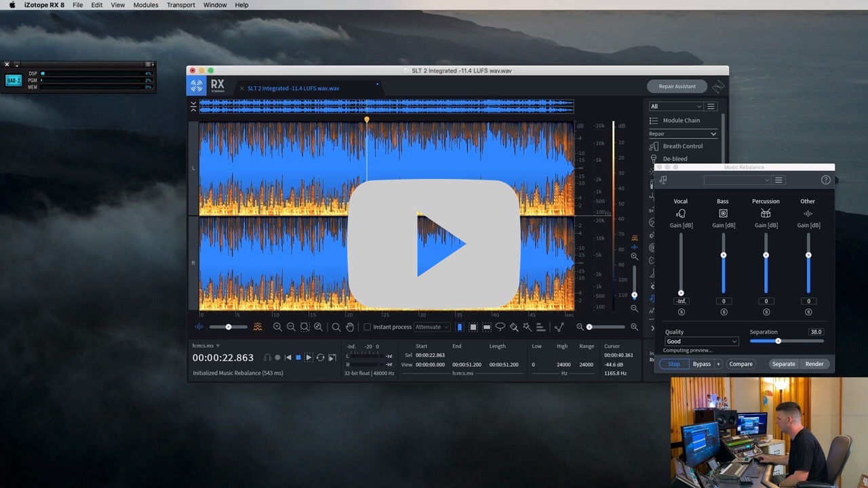Solo the Other channel
This screenshot has height=488, width=868.
(x=808, y=312)
